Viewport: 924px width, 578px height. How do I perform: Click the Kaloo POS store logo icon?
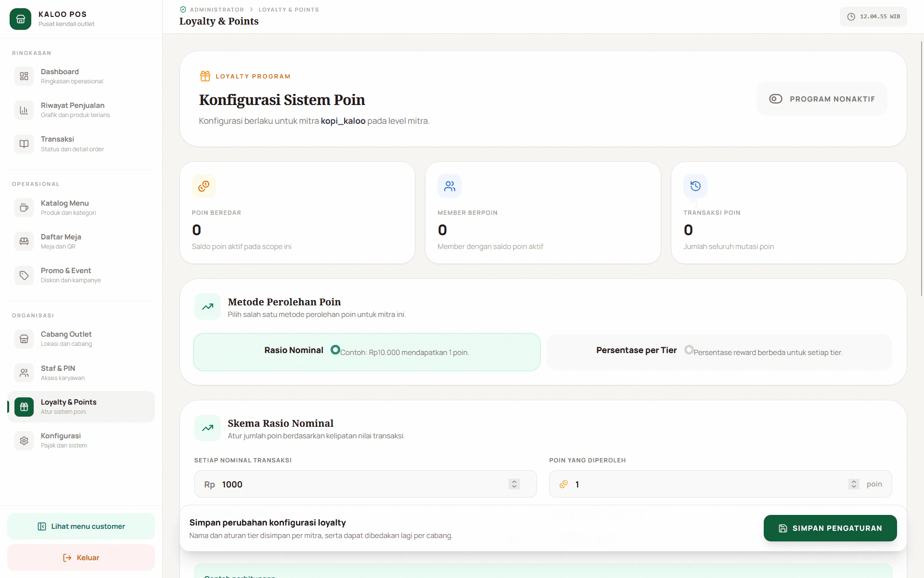coord(20,19)
